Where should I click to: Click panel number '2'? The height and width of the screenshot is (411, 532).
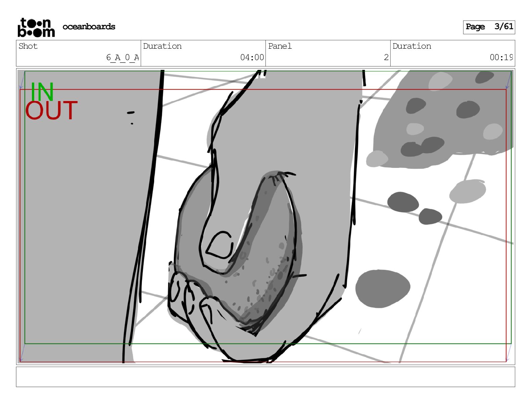(x=386, y=57)
